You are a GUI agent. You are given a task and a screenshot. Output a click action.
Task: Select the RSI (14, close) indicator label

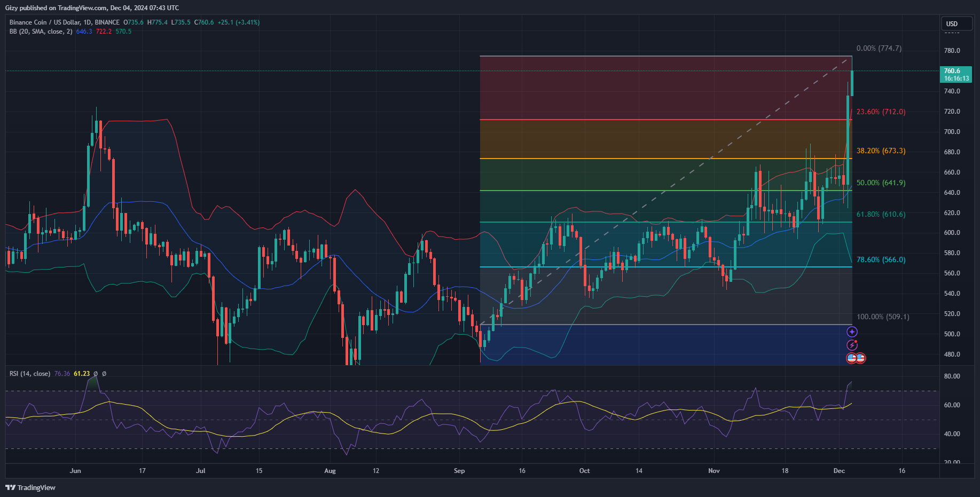pyautogui.click(x=30, y=374)
